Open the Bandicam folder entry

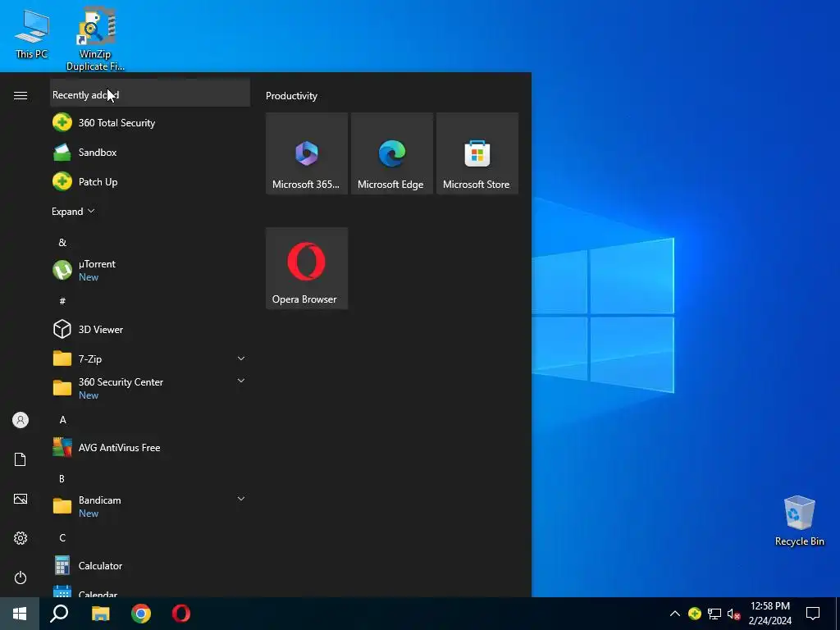tap(150, 506)
